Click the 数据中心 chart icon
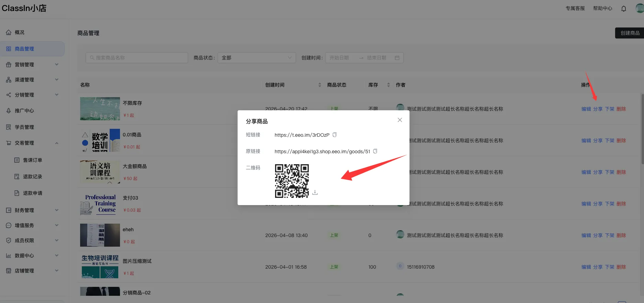The image size is (644, 303). (9, 256)
